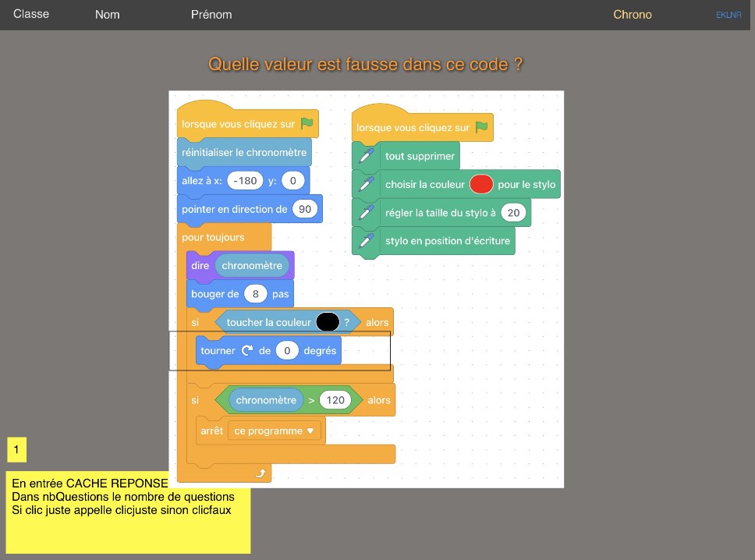The width and height of the screenshot is (755, 560).
Task: Click the 'pour toujours' block label
Action: [x=213, y=237]
